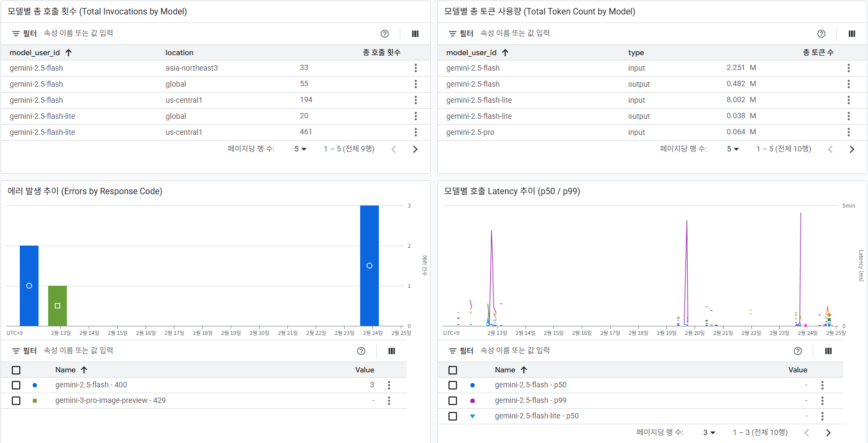868x443 pixels.
Task: Change rows per page in Latency legend table
Action: [x=709, y=433]
